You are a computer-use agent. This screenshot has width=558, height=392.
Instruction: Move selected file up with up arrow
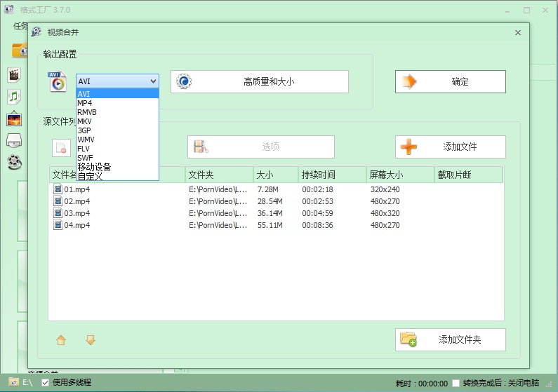(61, 340)
